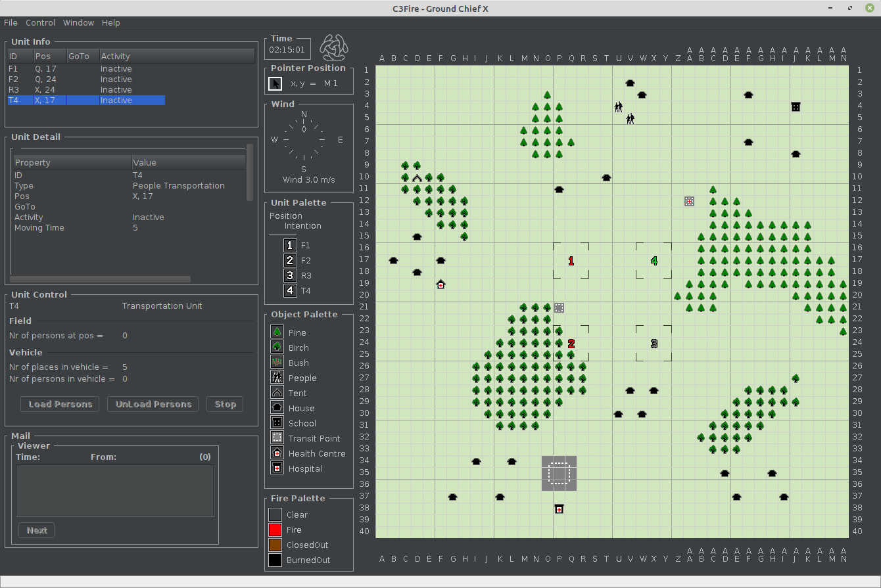Screen dimensions: 881x588
Task: Click the Transit Point palette icon
Action: pyautogui.click(x=277, y=438)
